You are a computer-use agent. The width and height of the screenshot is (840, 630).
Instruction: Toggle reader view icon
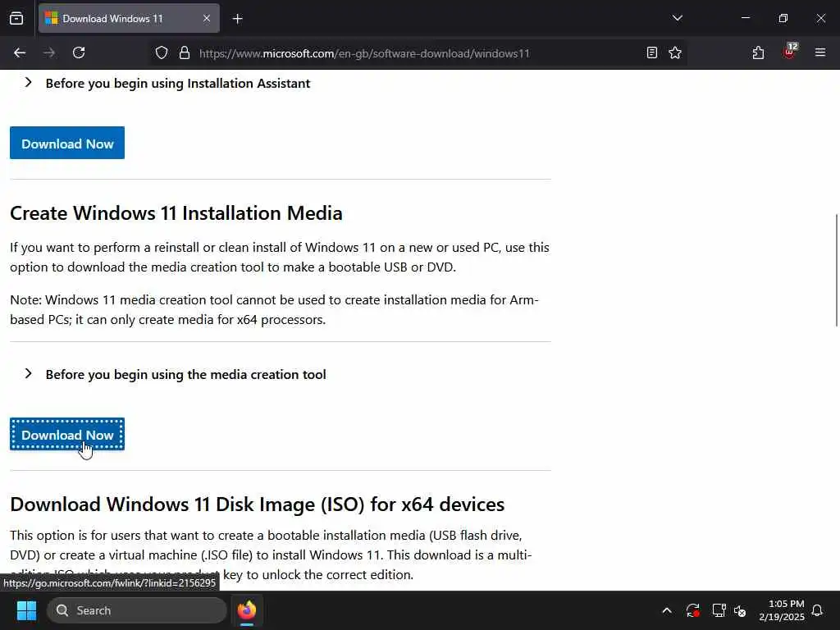652,53
